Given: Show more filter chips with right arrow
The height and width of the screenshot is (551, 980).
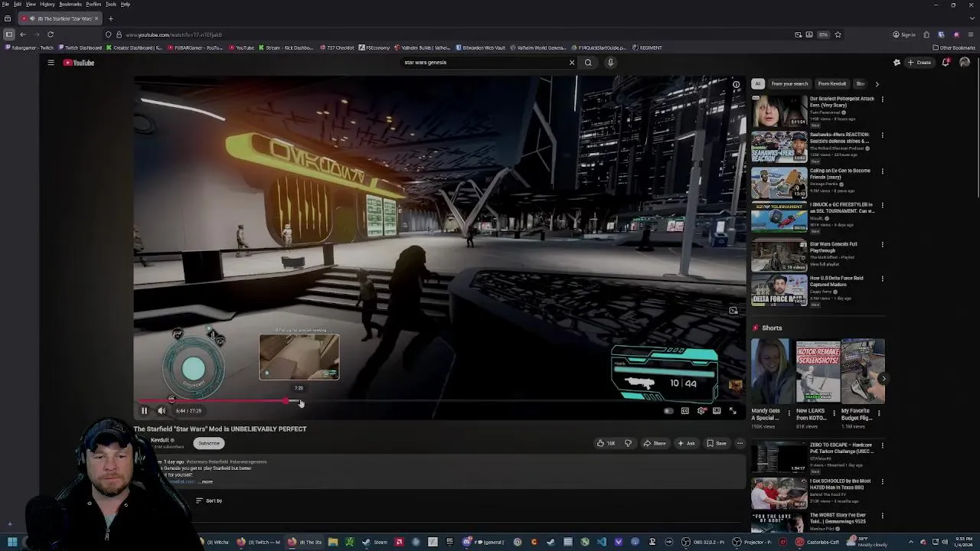Looking at the screenshot, I should [x=877, y=83].
